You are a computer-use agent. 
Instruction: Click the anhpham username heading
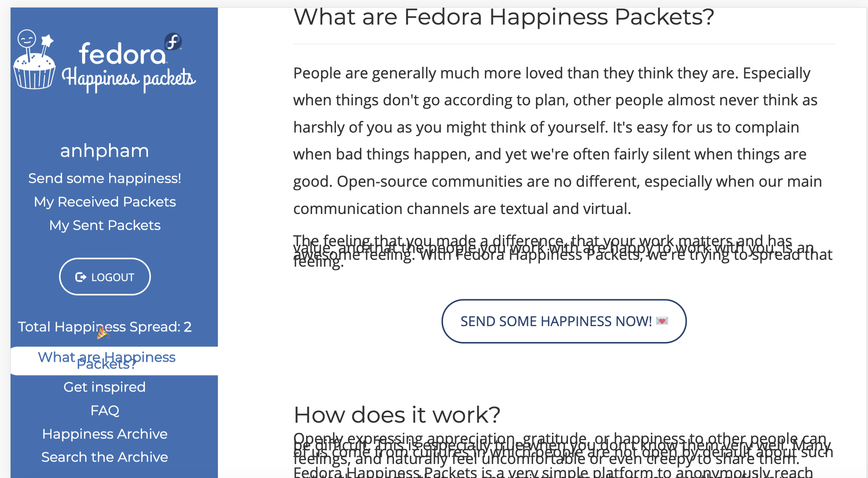[x=105, y=151]
